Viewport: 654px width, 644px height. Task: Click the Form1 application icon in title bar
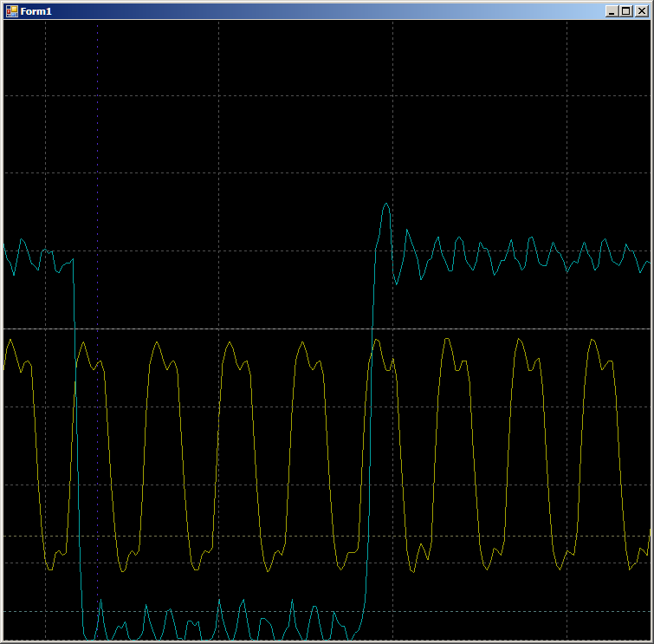click(x=11, y=11)
